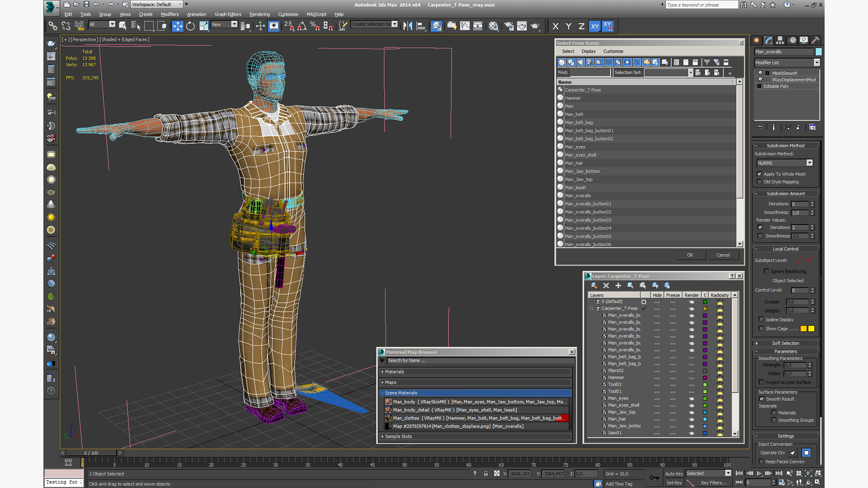The image size is (868, 488).
Task: Click the Mirror tool icon
Action: tap(408, 26)
